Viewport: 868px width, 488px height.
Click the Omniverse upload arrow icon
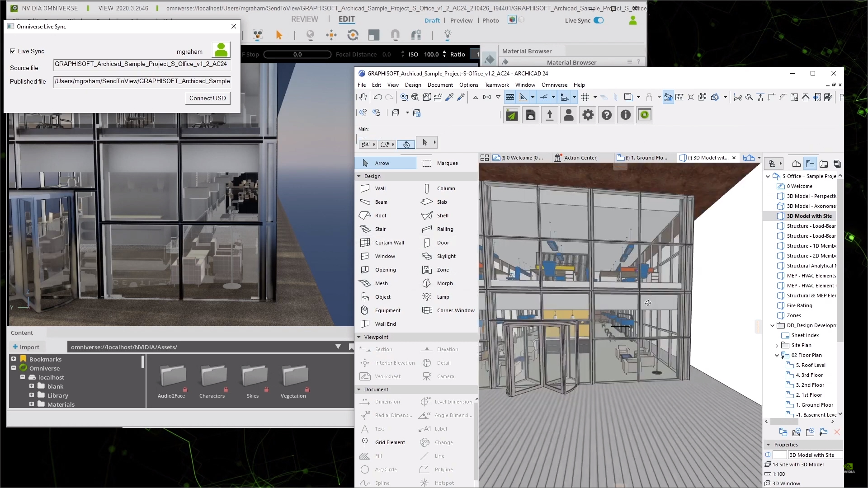point(550,115)
